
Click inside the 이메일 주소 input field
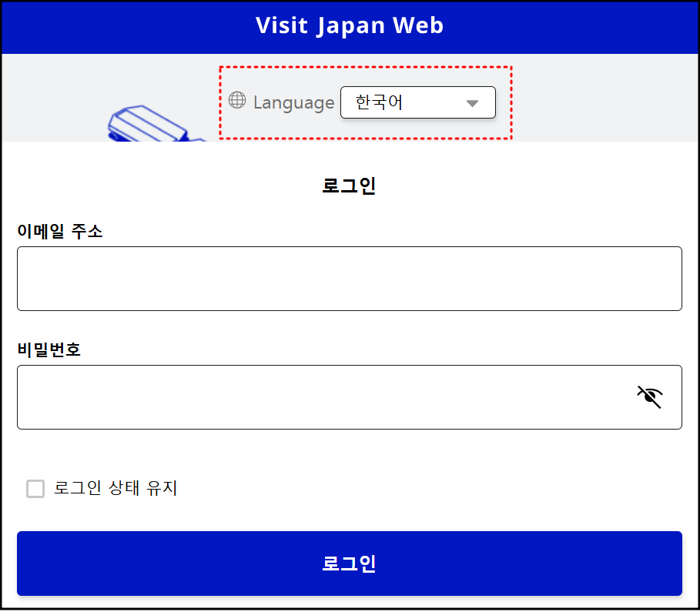pos(350,279)
